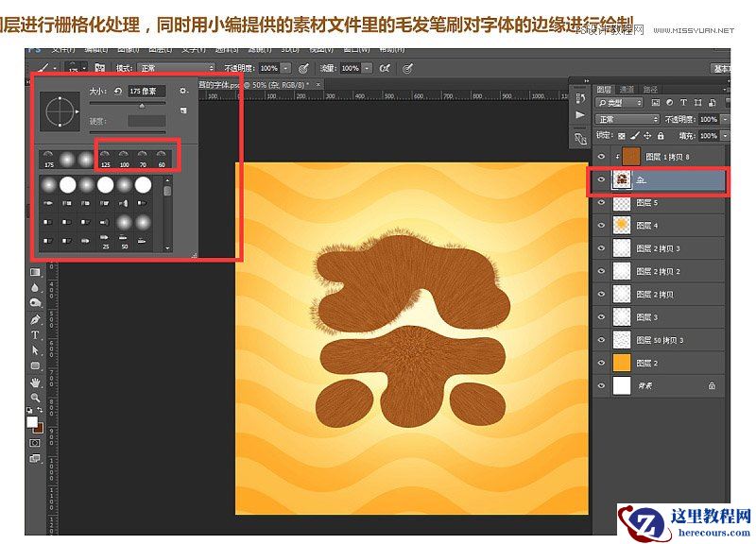Hide the 图层 1拷贝 8 layer

tap(602, 157)
